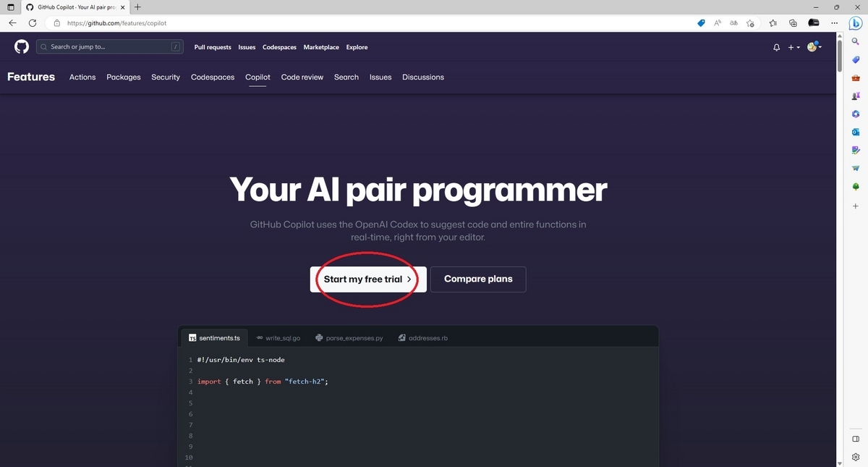Toggle sidebar visibility icon
The width and height of the screenshot is (868, 467).
[x=856, y=439]
